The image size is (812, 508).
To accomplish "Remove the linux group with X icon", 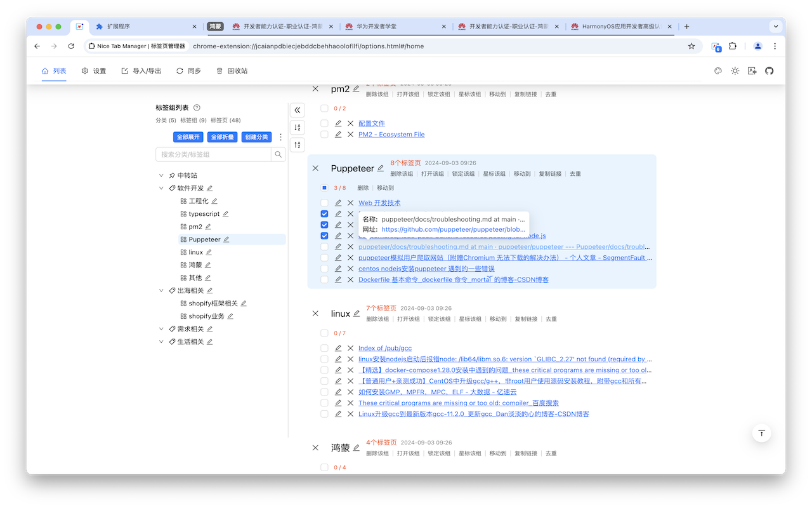I will (x=315, y=314).
